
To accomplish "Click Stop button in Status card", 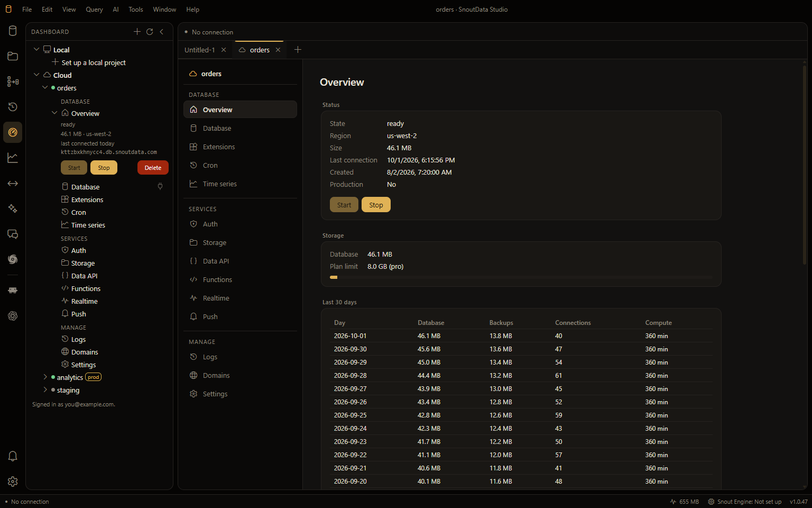I will pyautogui.click(x=376, y=205).
